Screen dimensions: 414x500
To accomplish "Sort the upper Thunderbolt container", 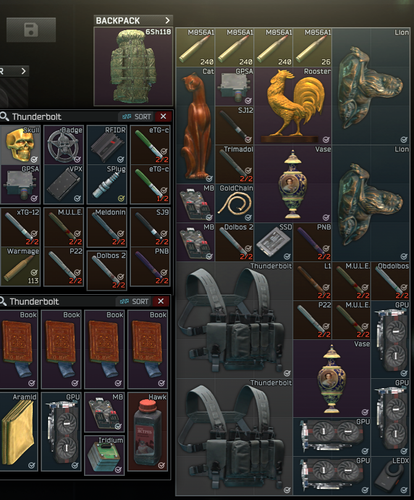I will 136,117.
